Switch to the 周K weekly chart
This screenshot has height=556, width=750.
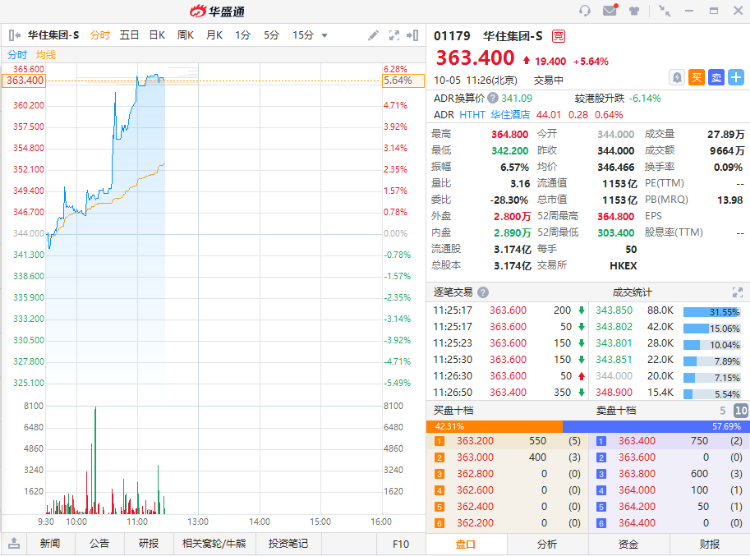pos(185,35)
